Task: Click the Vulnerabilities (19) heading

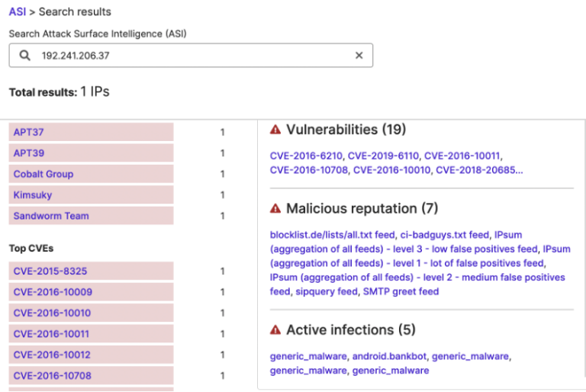Action: point(346,130)
